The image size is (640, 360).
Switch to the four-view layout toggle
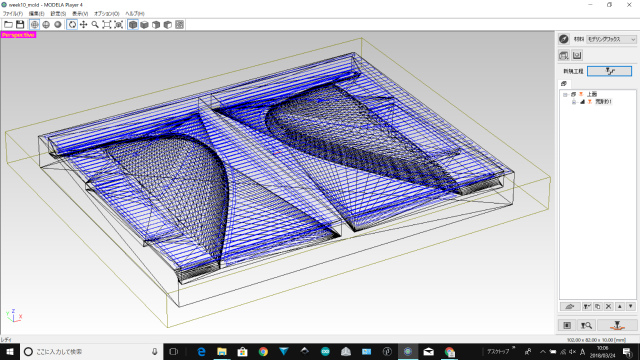pyautogui.click(x=180, y=24)
